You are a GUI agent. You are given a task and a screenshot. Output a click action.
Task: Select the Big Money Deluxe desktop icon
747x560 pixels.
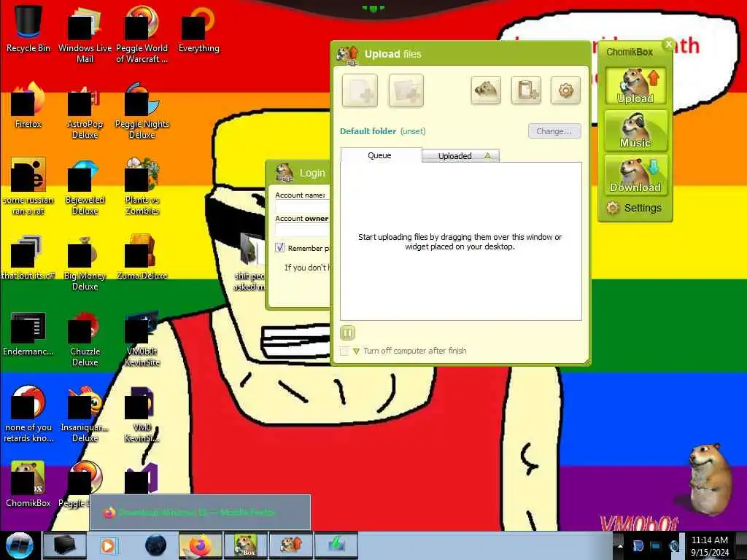coord(85,262)
